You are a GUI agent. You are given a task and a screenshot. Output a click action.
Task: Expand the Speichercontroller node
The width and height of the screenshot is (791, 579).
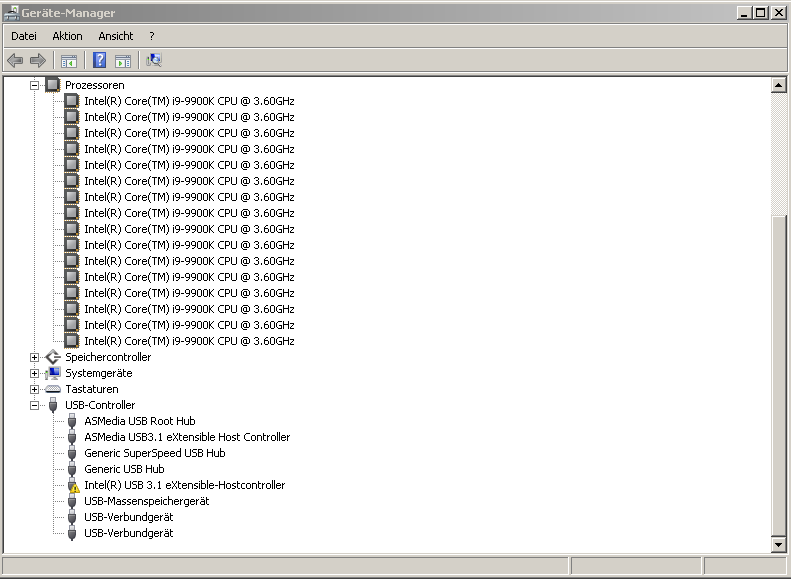click(34, 358)
